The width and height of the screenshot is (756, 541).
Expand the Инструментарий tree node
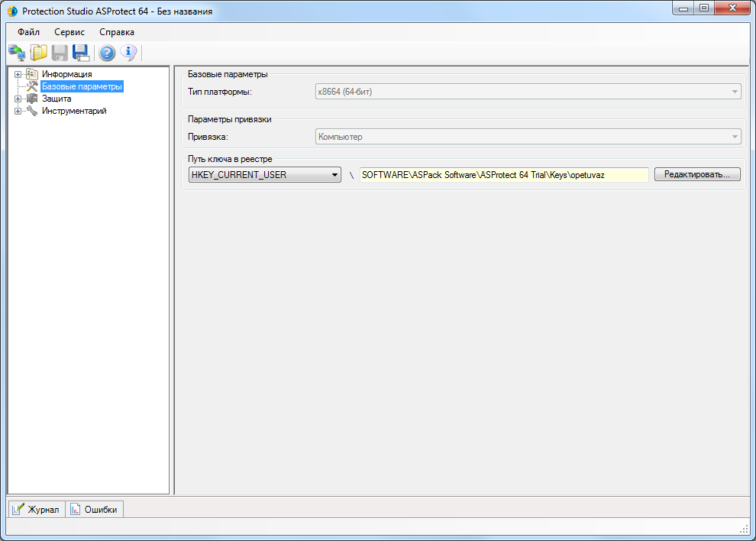(x=18, y=111)
